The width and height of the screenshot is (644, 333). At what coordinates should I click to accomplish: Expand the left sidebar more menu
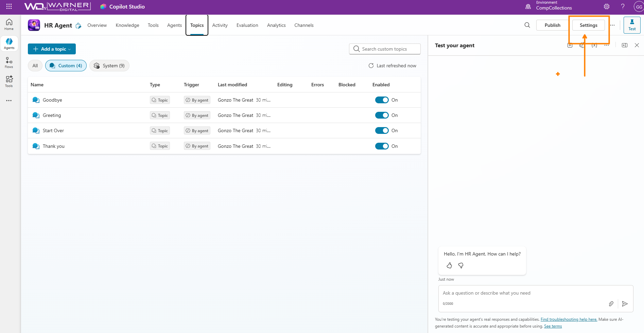coord(9,101)
